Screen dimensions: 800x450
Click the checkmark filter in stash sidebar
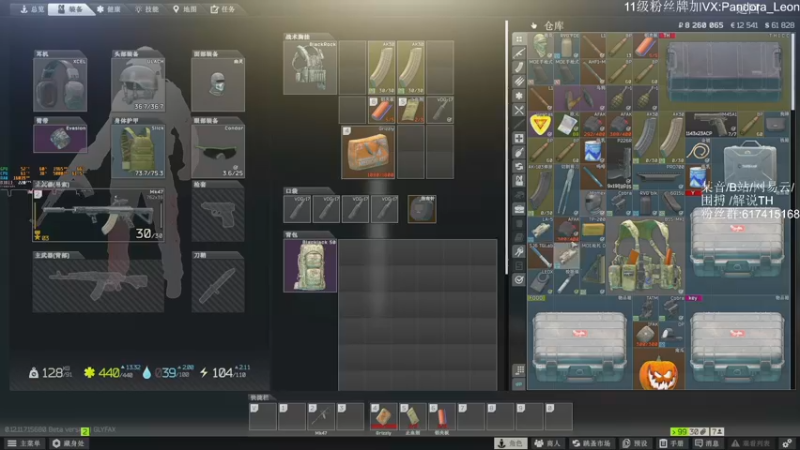(x=519, y=280)
